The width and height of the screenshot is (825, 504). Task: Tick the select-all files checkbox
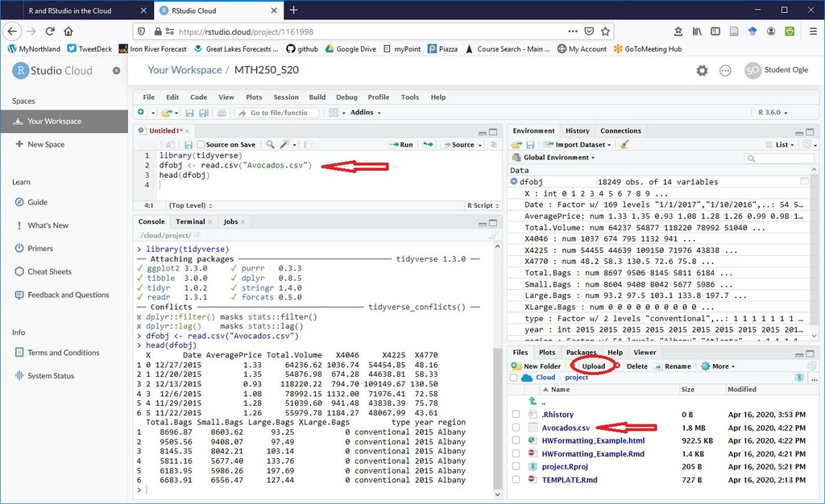click(514, 378)
